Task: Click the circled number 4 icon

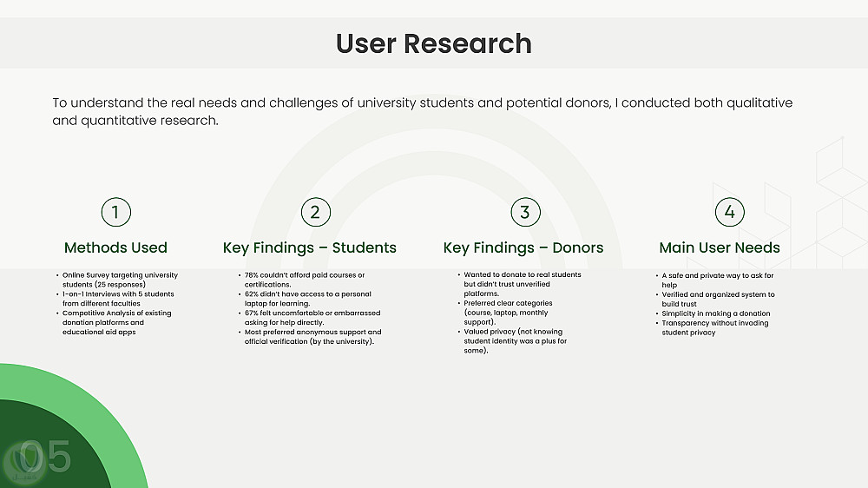Action: (x=729, y=212)
